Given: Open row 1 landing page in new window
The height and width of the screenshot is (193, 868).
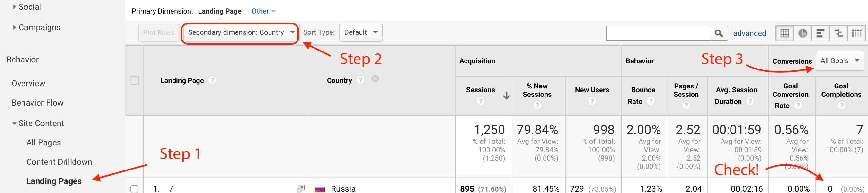Looking at the screenshot, I should [300, 188].
